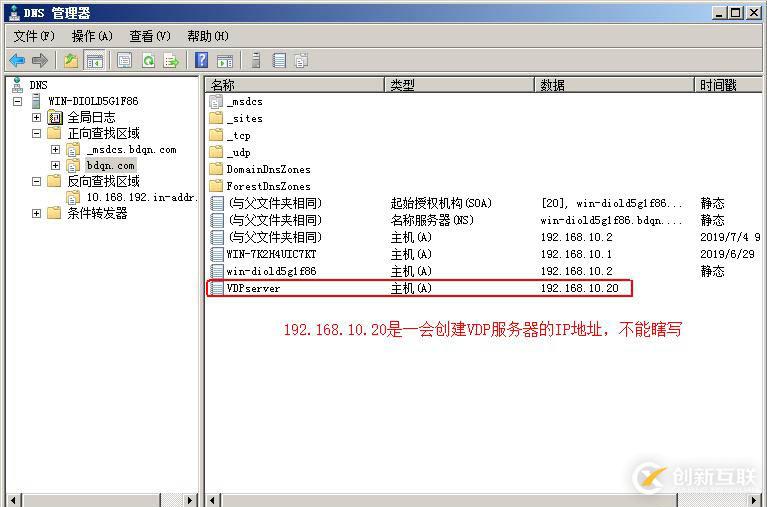The width and height of the screenshot is (767, 507).
Task: Select 条件转发器 folder in tree
Action: [97, 213]
